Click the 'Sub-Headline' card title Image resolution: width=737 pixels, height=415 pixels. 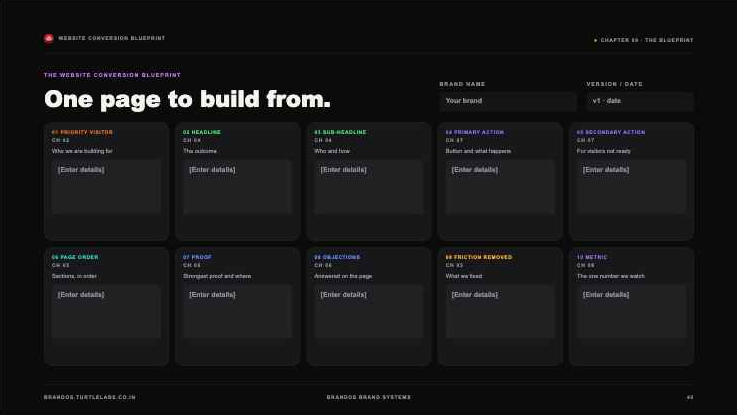(x=340, y=133)
